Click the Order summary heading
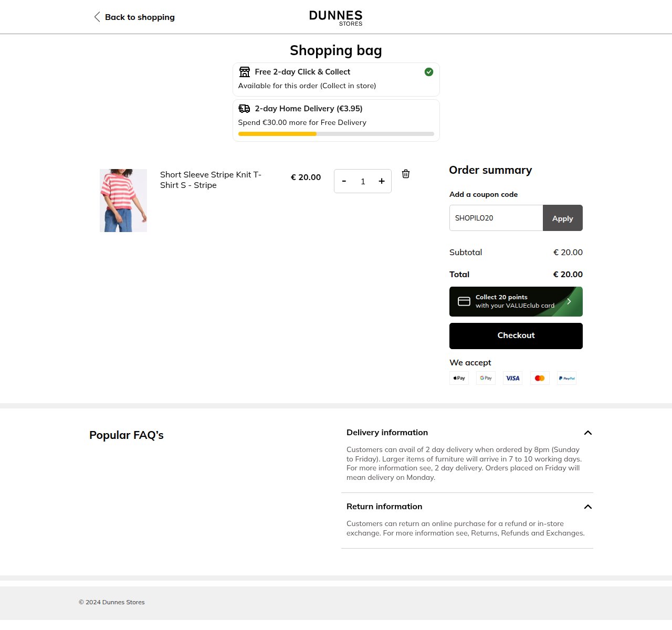Screen dimensions: 672x630 490,170
